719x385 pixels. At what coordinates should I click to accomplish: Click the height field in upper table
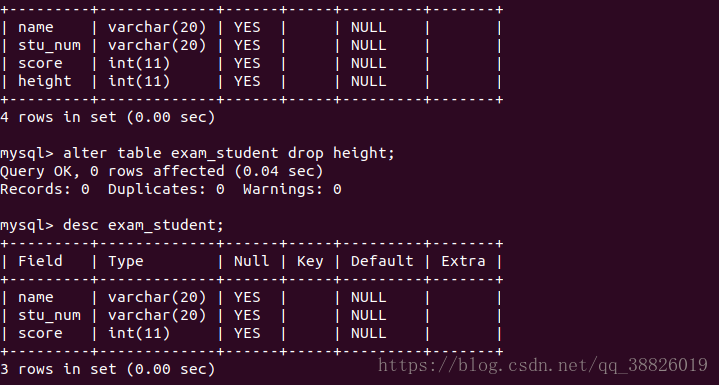click(45, 82)
